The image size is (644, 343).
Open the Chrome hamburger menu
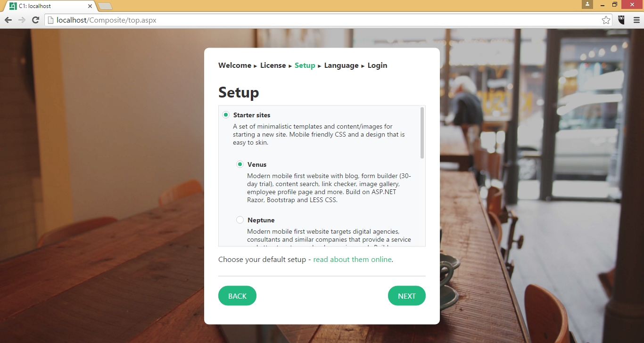636,20
